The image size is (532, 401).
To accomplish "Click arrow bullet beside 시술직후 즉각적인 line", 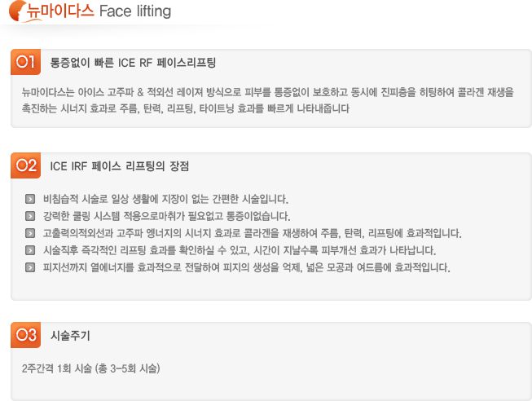I will coord(30,250).
